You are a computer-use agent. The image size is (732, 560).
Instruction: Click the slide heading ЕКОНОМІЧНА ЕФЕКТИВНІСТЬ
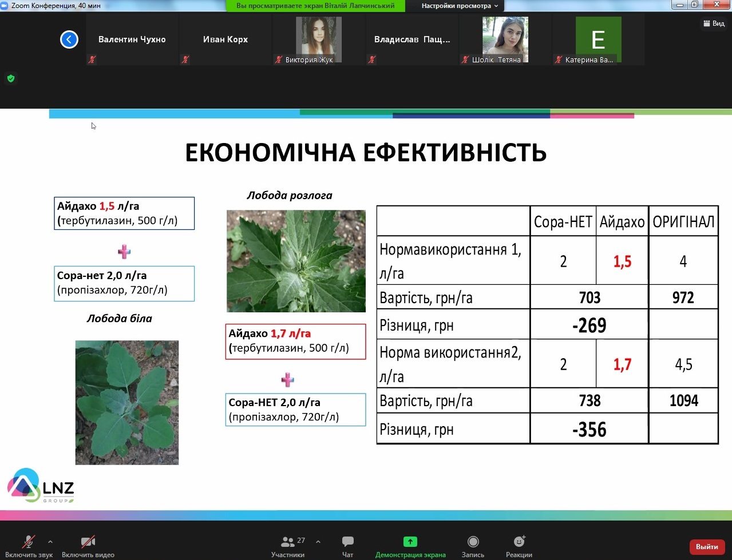tap(366, 153)
